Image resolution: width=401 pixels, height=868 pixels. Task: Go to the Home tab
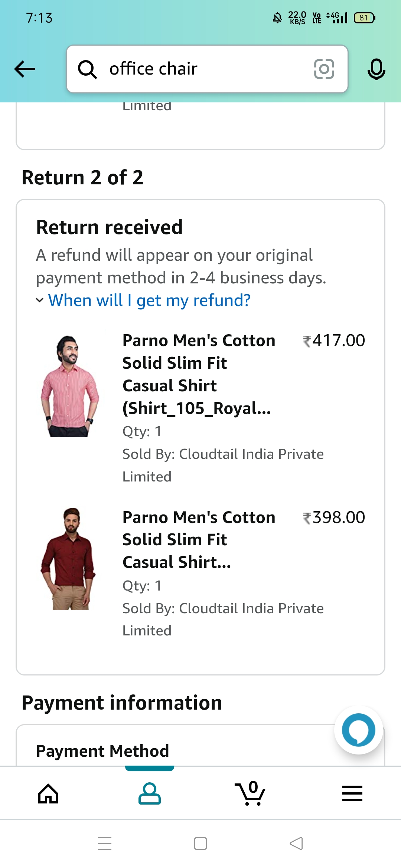(48, 793)
